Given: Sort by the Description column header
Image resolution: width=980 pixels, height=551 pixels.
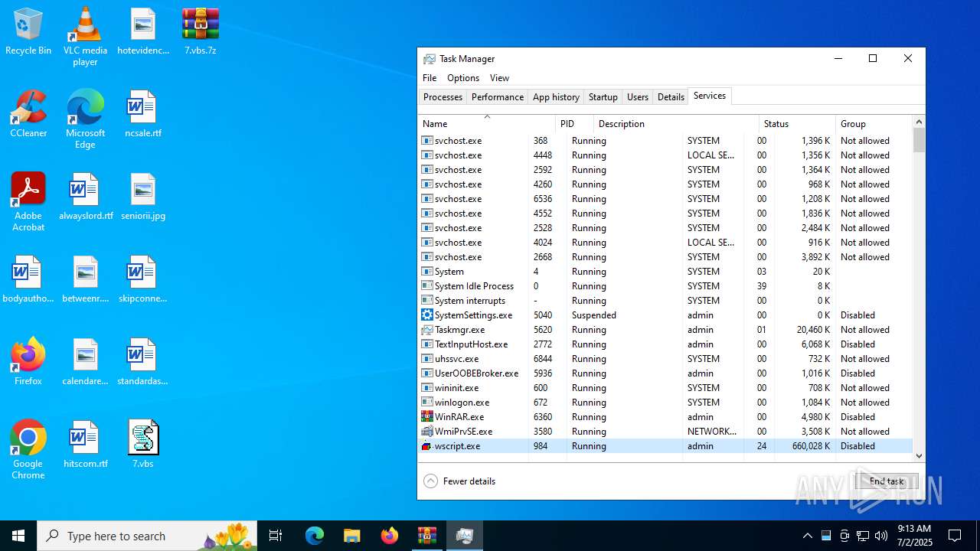Looking at the screenshot, I should pos(676,123).
